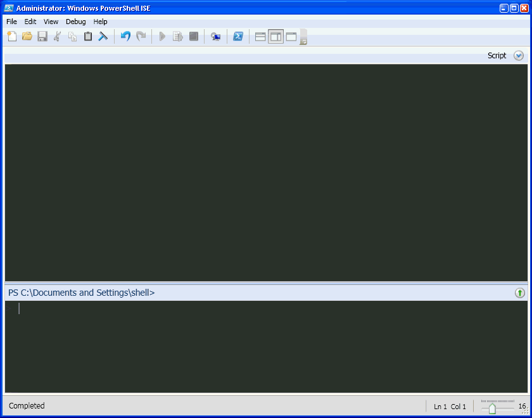This screenshot has height=418, width=532.
Task: Click the green arrow beside the prompt
Action: pos(519,293)
